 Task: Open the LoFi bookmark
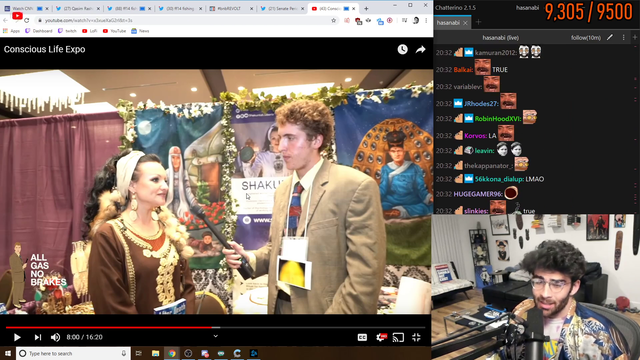tap(90, 31)
